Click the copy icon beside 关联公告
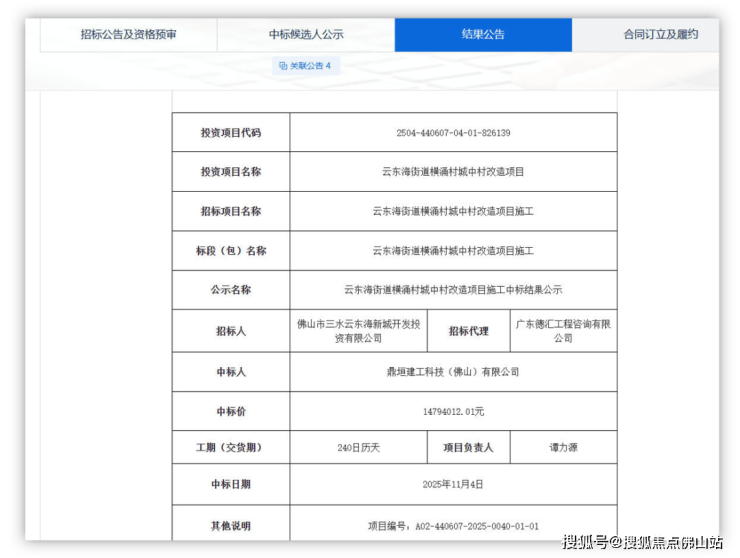 283,66
